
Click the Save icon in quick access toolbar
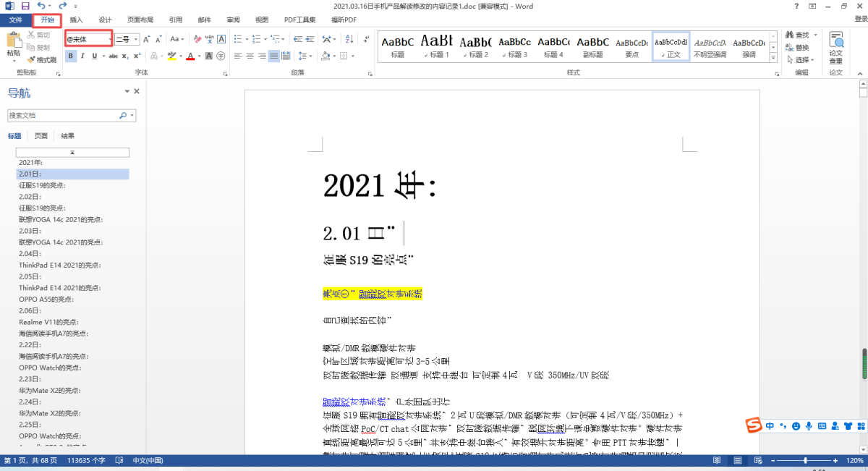(25, 6)
